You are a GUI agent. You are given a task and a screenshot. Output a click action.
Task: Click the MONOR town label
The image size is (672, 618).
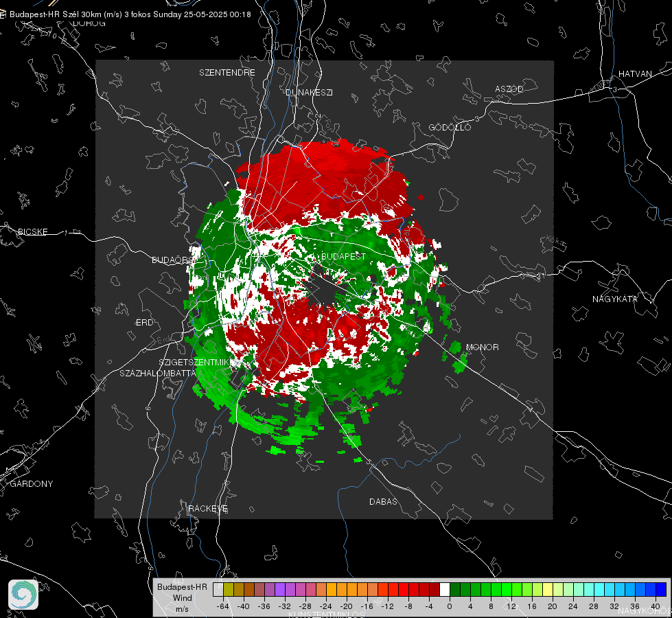click(482, 347)
